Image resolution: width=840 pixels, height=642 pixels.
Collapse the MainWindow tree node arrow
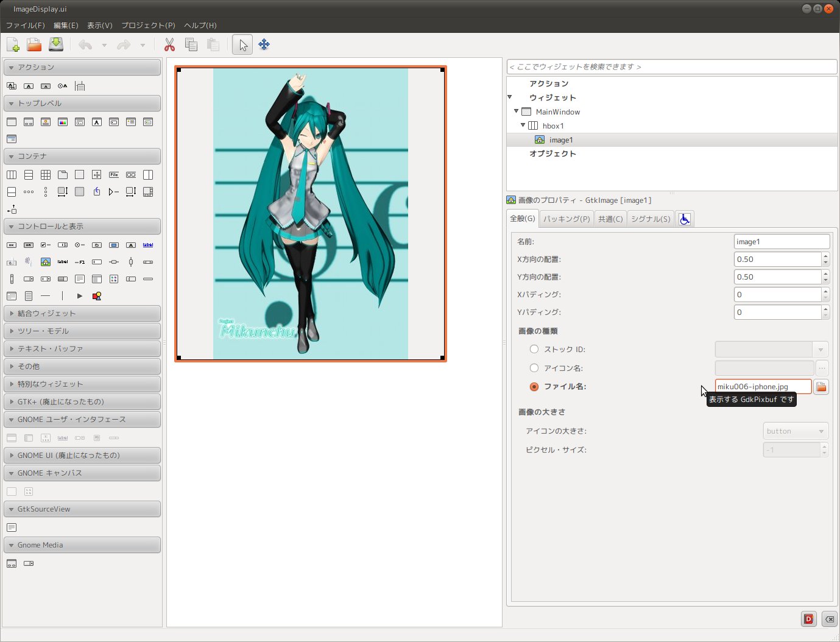[516, 111]
